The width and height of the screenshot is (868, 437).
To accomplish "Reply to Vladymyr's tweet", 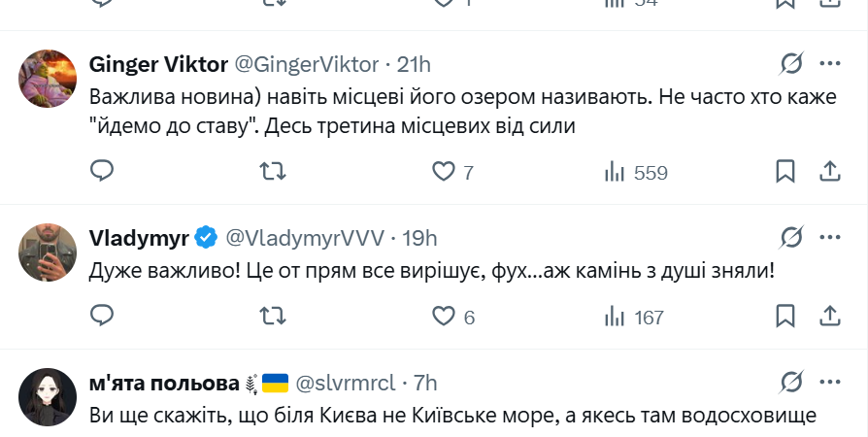I will pyautogui.click(x=102, y=316).
